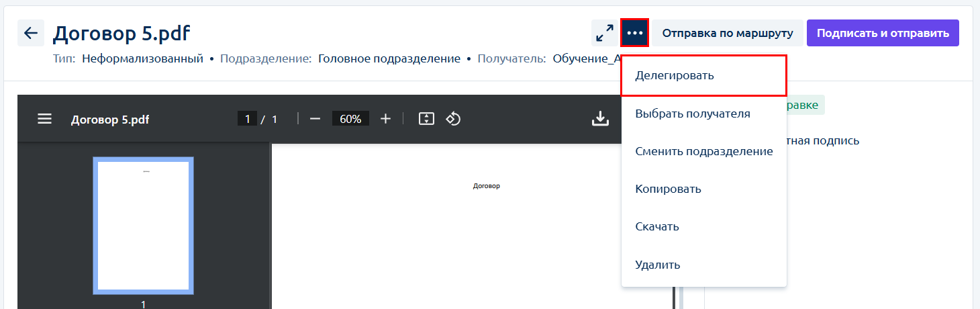Screen dimensions: 980x309
Task: Click Отправка по маршруту button
Action: [728, 33]
